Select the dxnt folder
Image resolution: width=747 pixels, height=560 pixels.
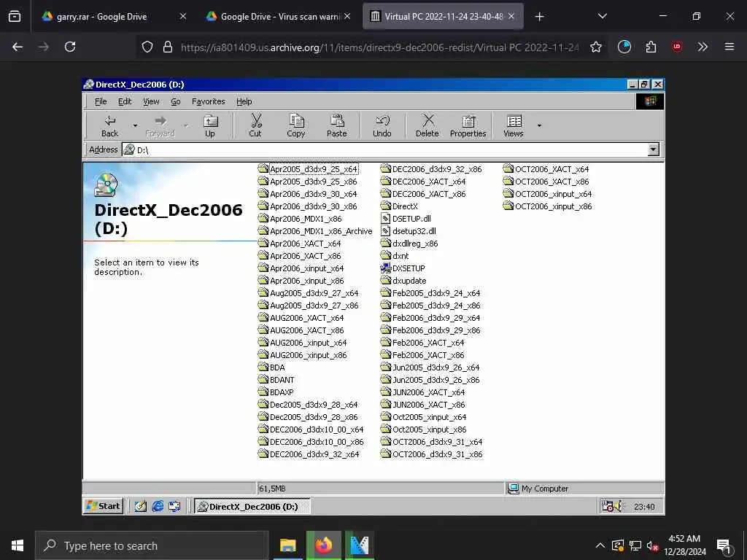394,256
